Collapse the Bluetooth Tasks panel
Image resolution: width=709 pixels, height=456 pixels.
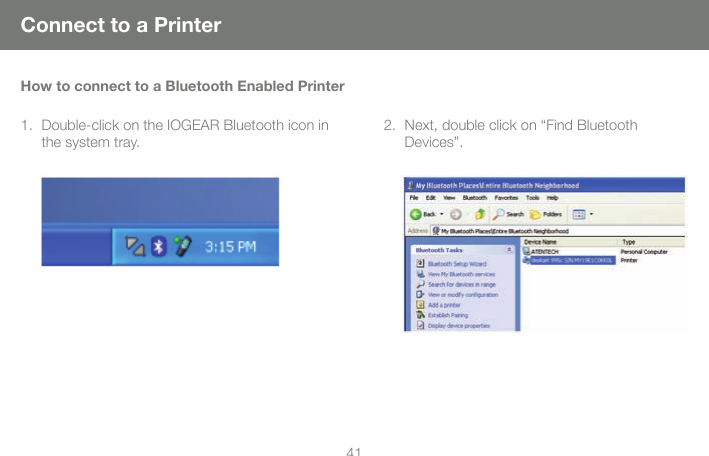pyautogui.click(x=509, y=250)
